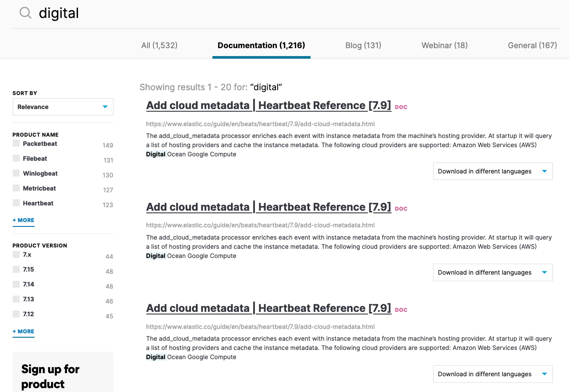Open the Webinar (18) tab

445,45
